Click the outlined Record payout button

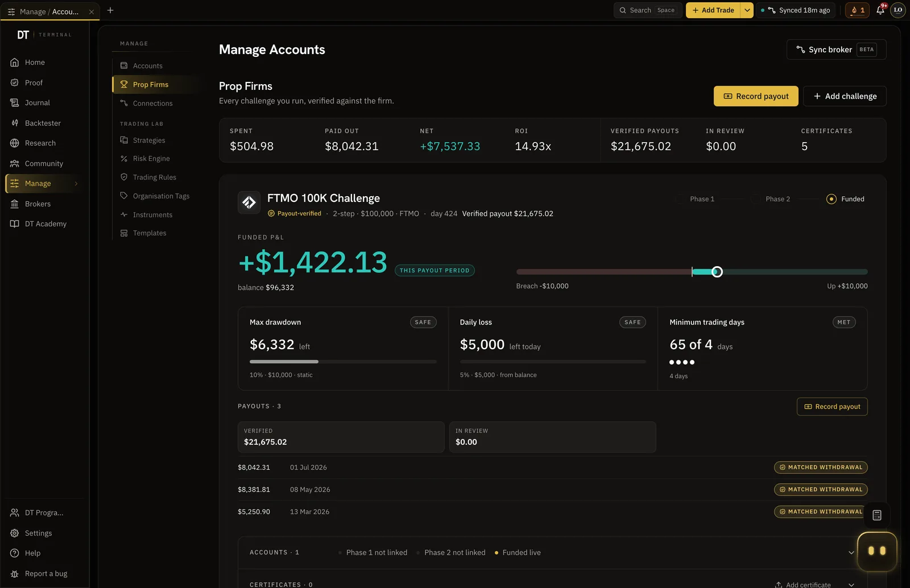tap(832, 407)
